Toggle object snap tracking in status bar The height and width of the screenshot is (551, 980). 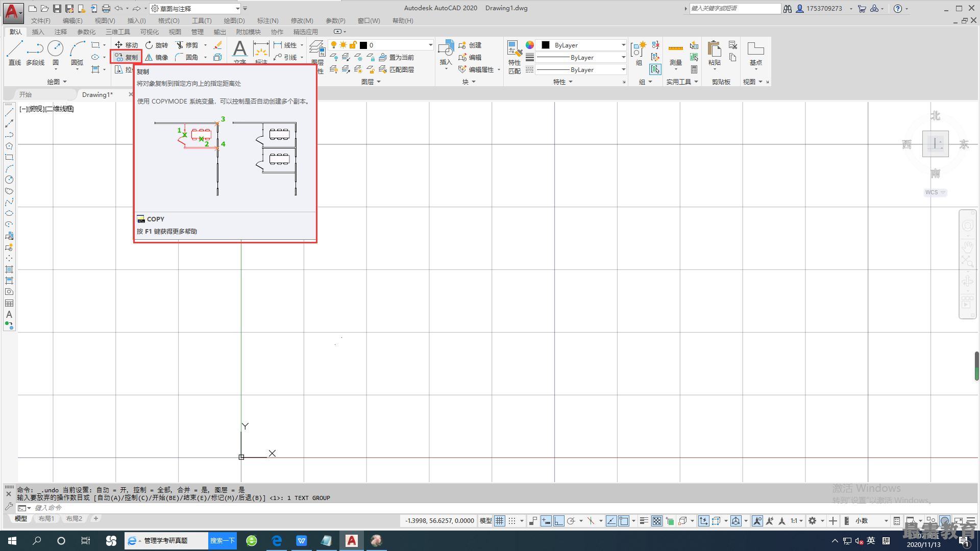tap(611, 521)
